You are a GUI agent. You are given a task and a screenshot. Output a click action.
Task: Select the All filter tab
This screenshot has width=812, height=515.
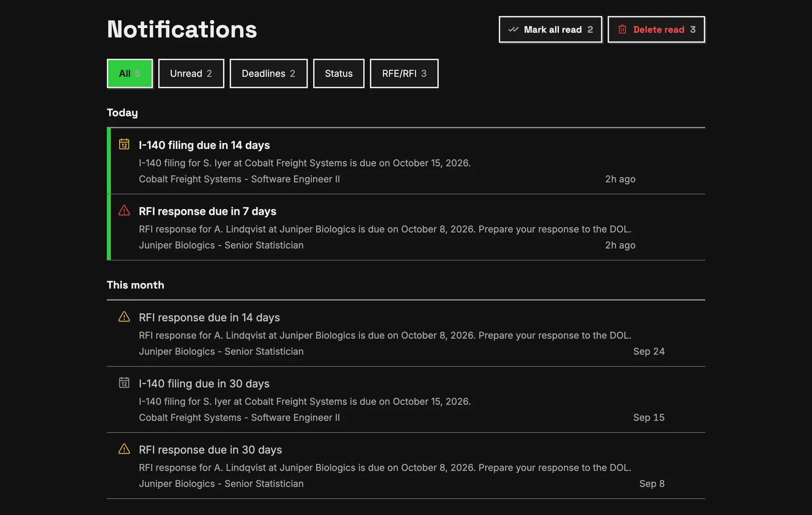[129, 73]
